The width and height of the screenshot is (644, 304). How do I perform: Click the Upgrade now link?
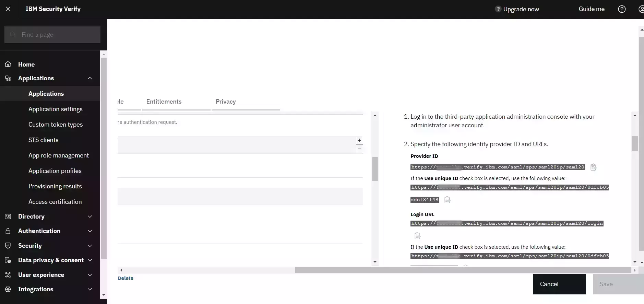pos(521,9)
